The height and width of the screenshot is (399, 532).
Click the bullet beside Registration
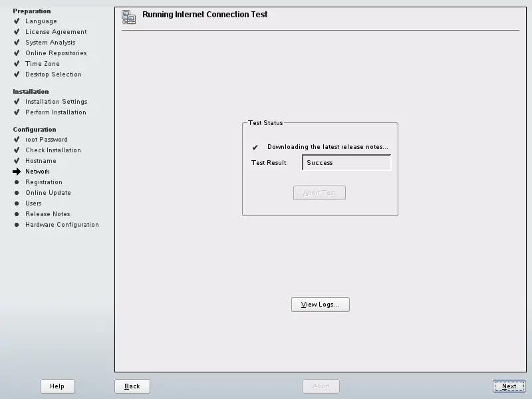click(17, 182)
